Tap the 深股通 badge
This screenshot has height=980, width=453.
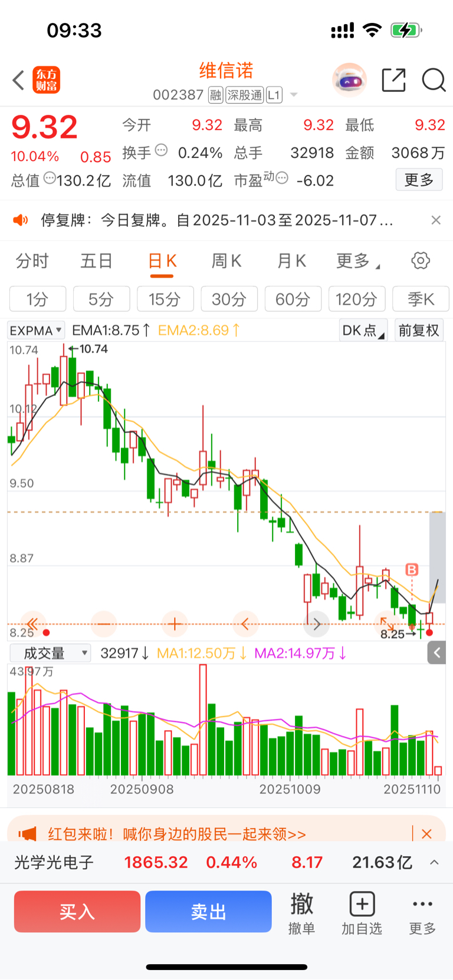(245, 95)
